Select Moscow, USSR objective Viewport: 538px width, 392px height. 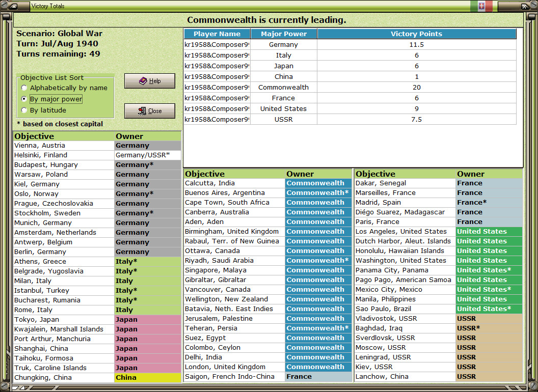pyautogui.click(x=405, y=347)
